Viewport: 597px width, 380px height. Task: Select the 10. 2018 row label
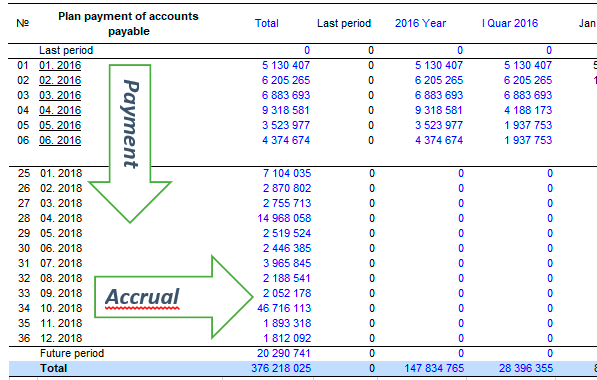(61, 308)
